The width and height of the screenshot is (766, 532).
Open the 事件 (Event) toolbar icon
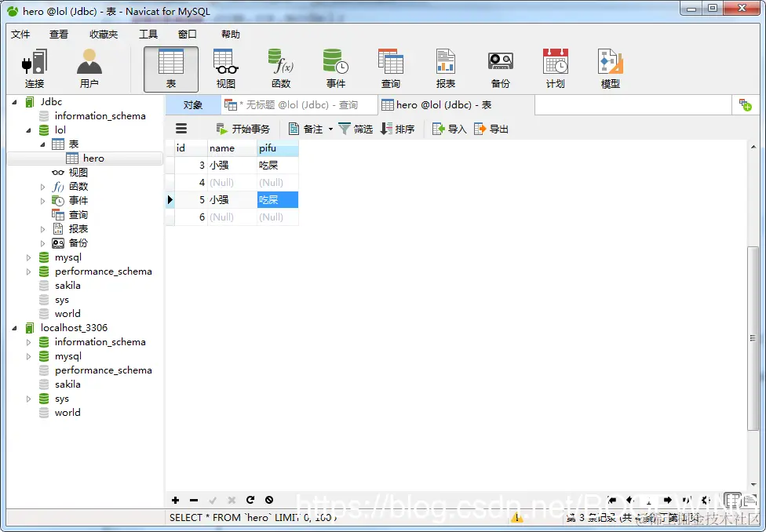tap(336, 69)
